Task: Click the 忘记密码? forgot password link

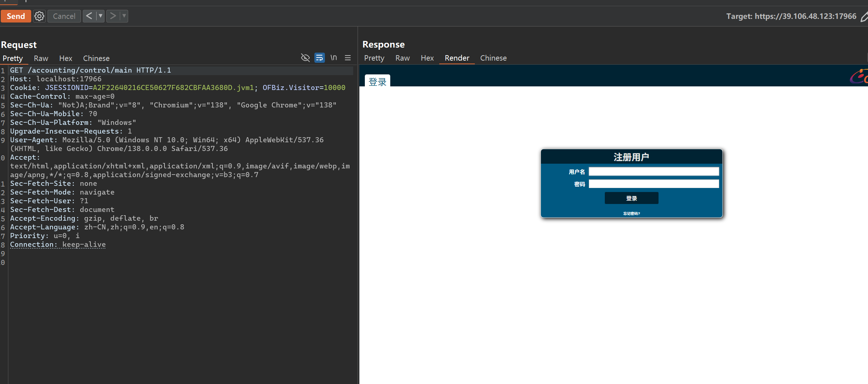Action: (632, 213)
